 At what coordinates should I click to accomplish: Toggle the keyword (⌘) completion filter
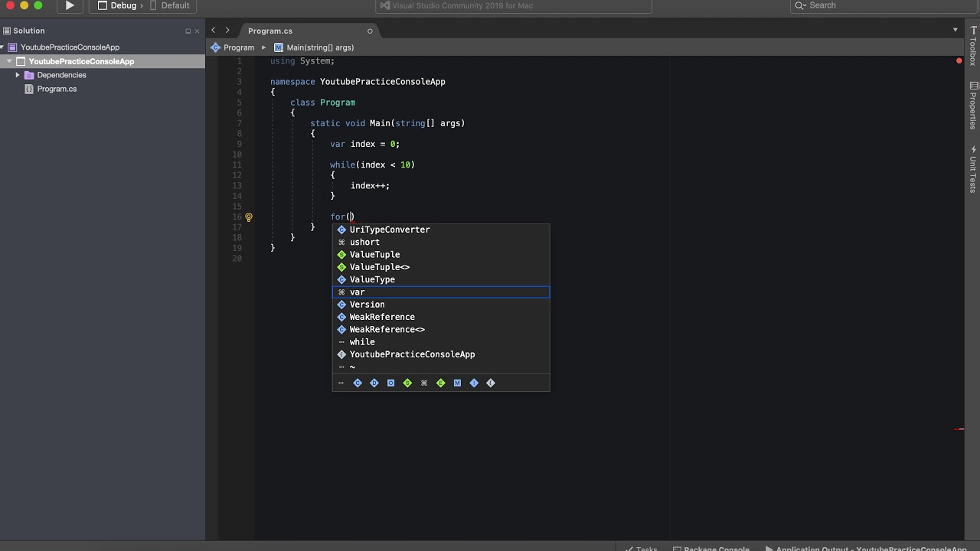(424, 383)
